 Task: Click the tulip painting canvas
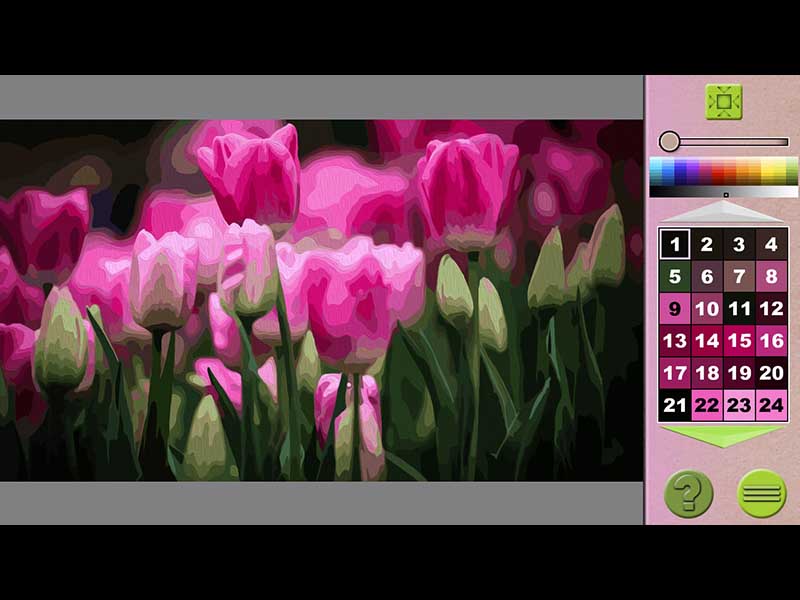pos(321,300)
